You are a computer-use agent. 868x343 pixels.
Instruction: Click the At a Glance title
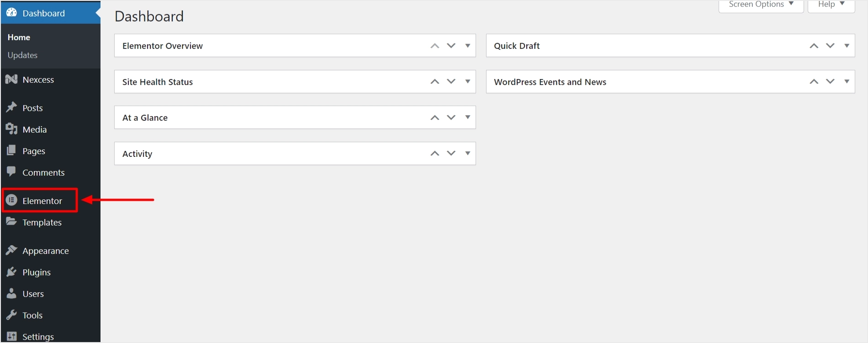[145, 118]
